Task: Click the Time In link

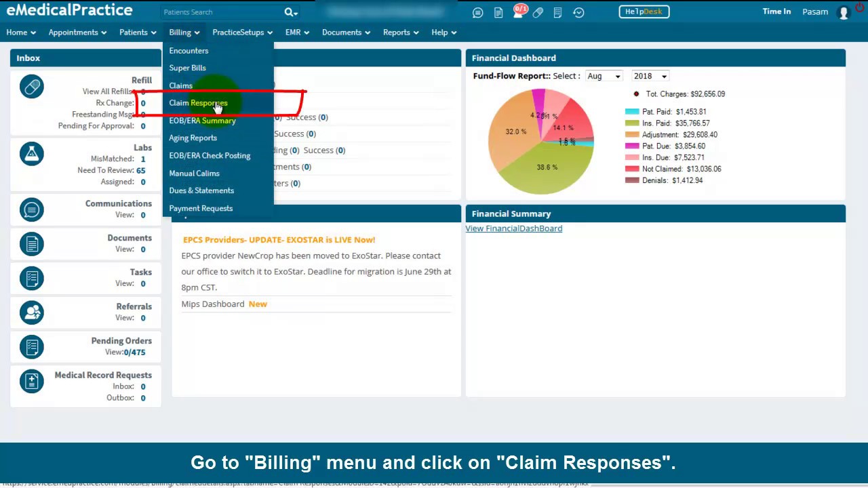Action: [x=776, y=12]
